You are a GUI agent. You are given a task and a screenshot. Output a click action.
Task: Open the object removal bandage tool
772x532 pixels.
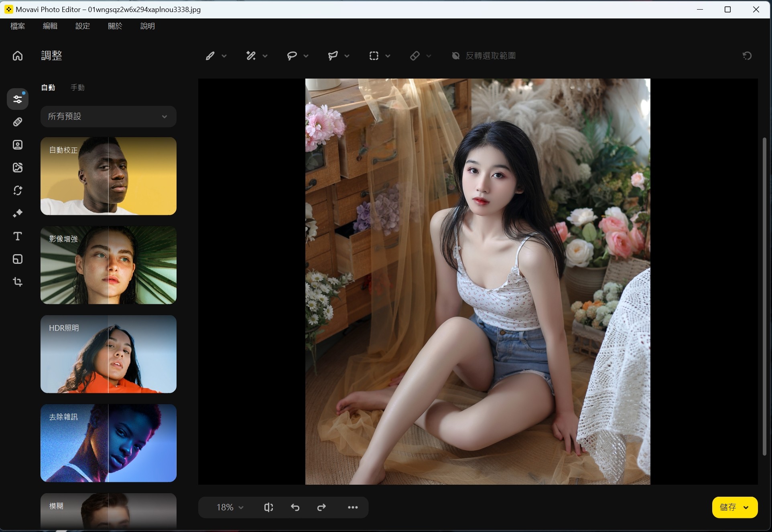[18, 122]
